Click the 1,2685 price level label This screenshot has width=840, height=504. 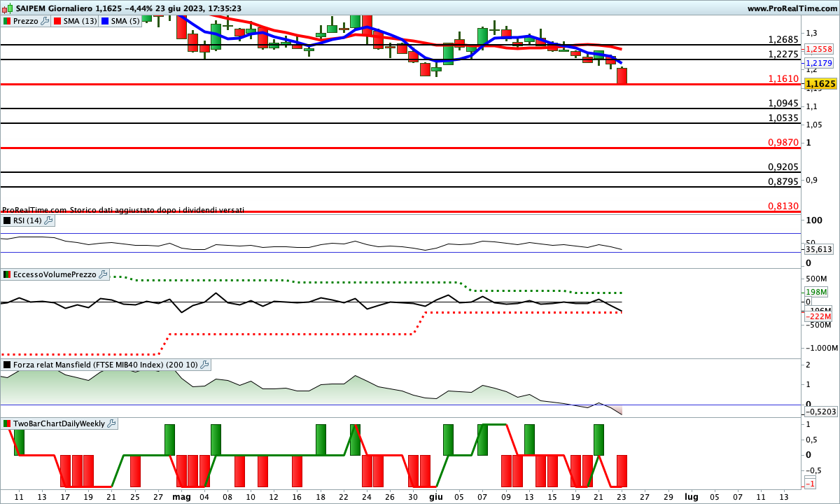pos(783,39)
